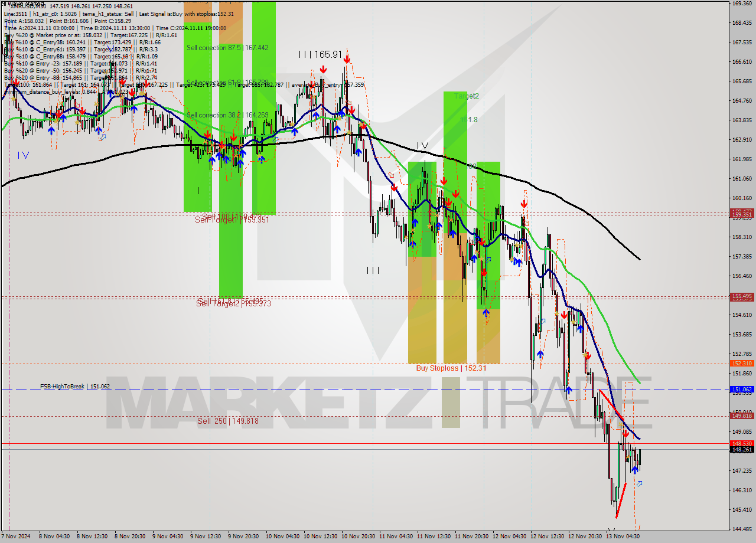
Task: Click the 169.360 price axis value
Action: coord(742,4)
